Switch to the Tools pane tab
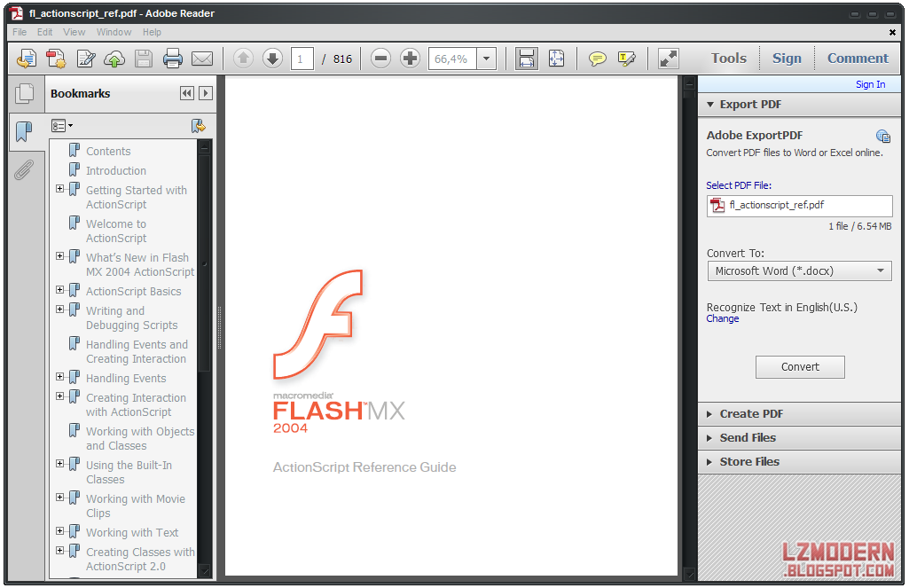The height and width of the screenshot is (588, 909). [729, 58]
